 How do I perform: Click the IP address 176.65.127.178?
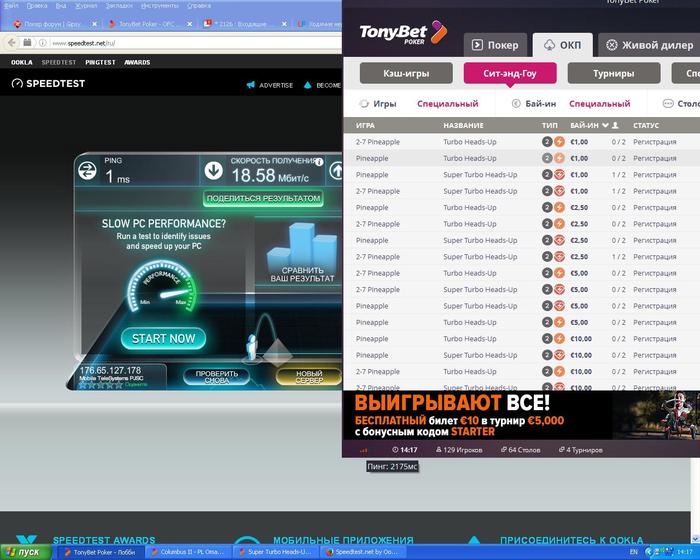110,370
